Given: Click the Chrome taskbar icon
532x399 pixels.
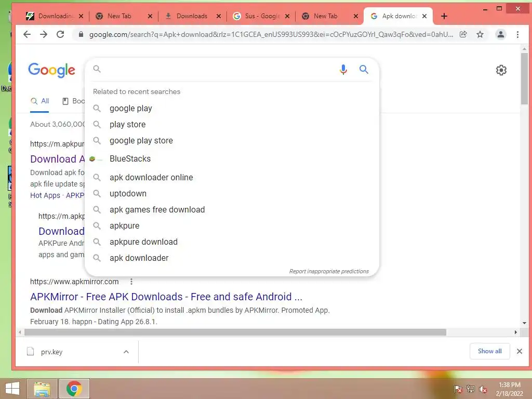Looking at the screenshot, I should coord(74,389).
